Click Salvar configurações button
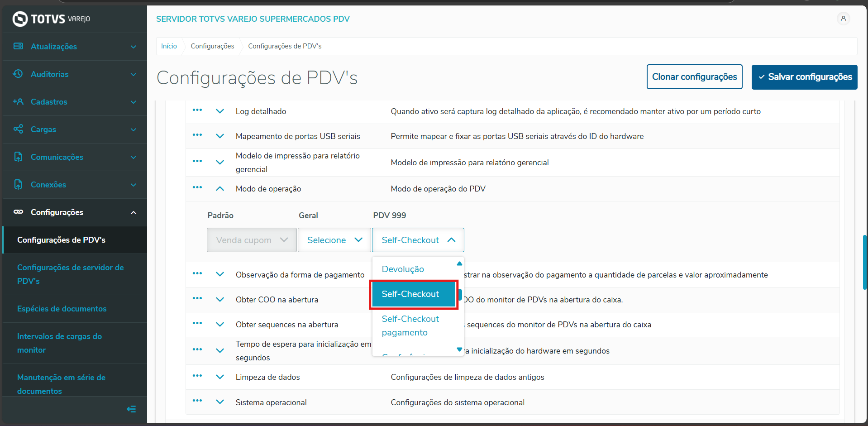This screenshot has width=868, height=426. (x=805, y=77)
